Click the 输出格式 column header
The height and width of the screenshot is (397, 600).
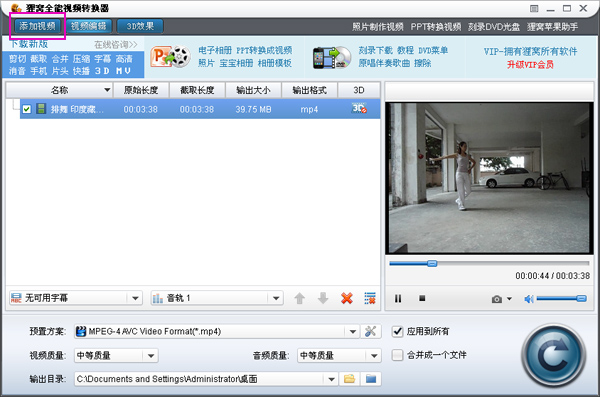tap(310, 90)
